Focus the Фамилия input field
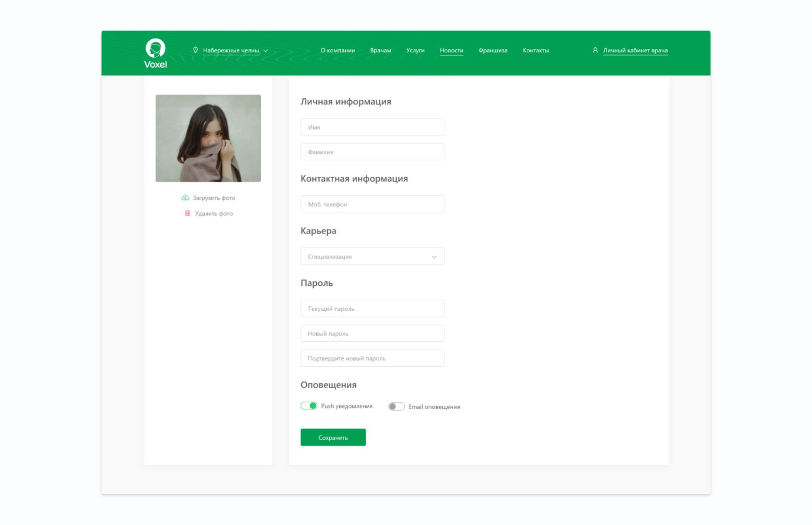The width and height of the screenshot is (812, 525). pos(372,152)
